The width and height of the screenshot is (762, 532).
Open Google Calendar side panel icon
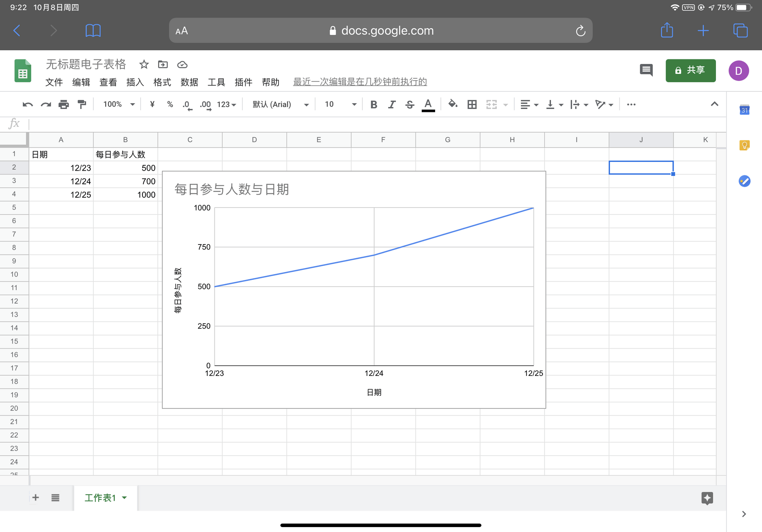[x=744, y=110]
